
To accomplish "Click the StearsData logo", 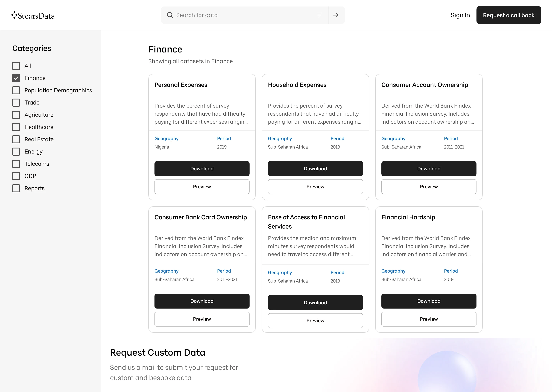I will click(33, 16).
